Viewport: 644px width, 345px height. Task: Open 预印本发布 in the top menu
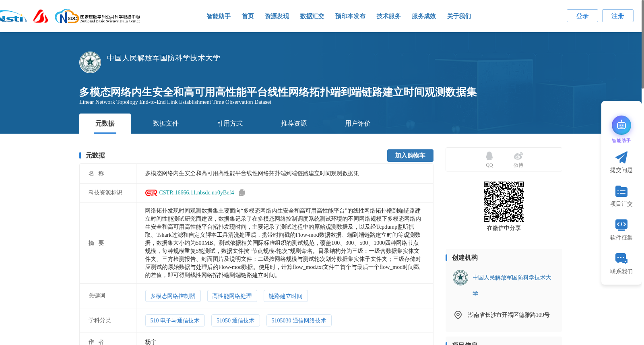[x=350, y=16]
